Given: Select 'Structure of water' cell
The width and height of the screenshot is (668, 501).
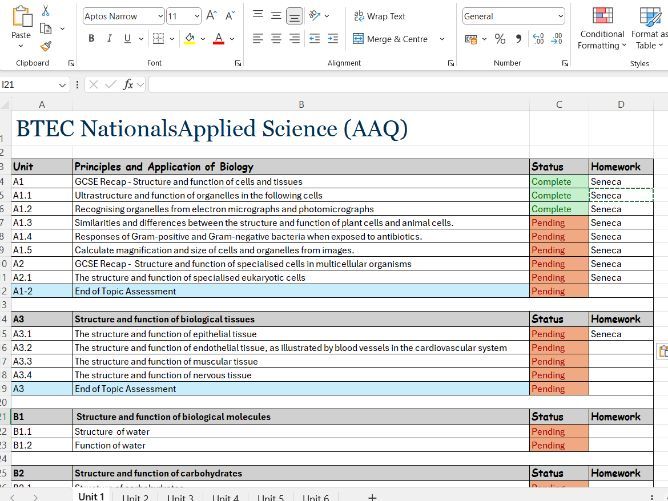Looking at the screenshot, I should point(301,432).
